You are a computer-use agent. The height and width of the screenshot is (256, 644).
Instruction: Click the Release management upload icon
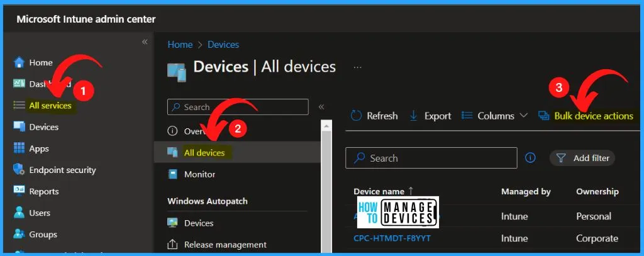[x=172, y=245]
